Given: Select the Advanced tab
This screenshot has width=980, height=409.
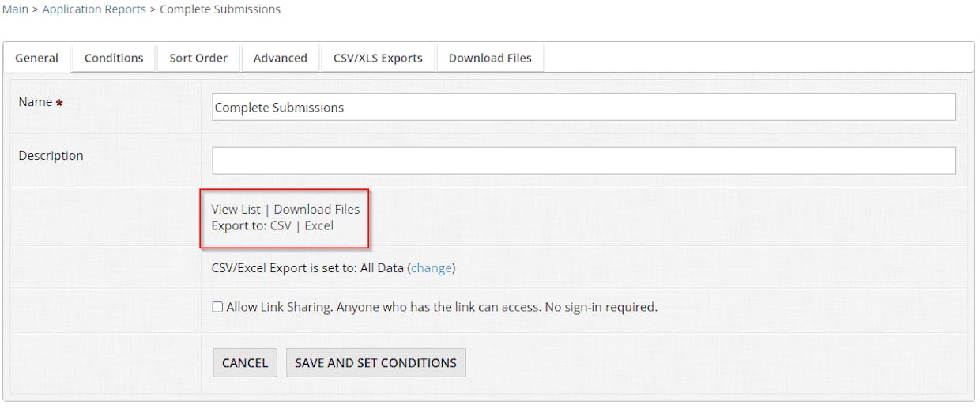Looking at the screenshot, I should (x=281, y=58).
